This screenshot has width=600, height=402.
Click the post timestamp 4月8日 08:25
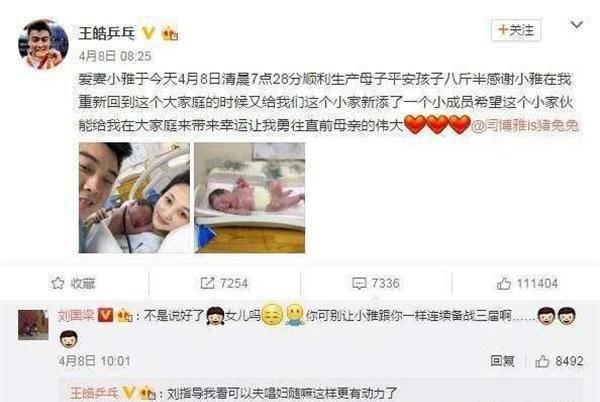[115, 57]
